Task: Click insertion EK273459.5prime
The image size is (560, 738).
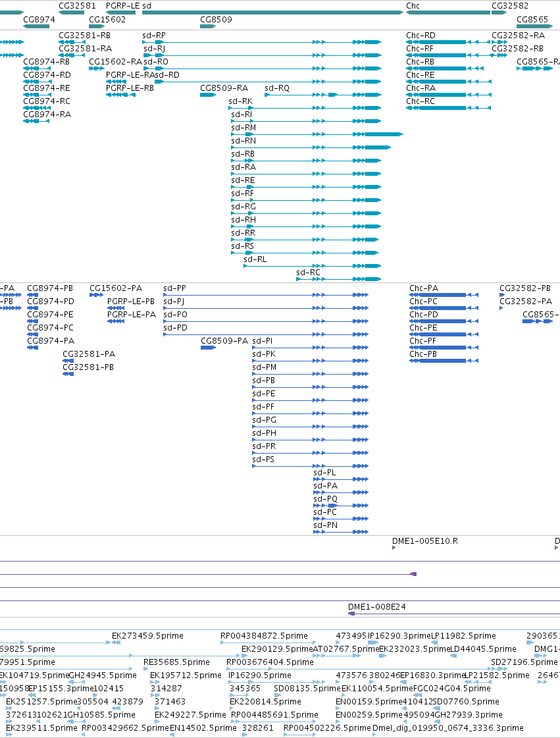Action: [115, 643]
